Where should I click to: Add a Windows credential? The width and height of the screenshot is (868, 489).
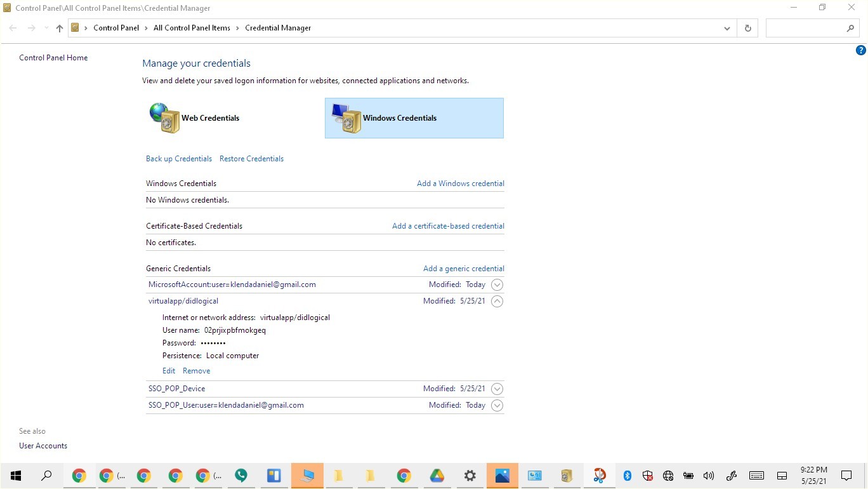(x=461, y=184)
